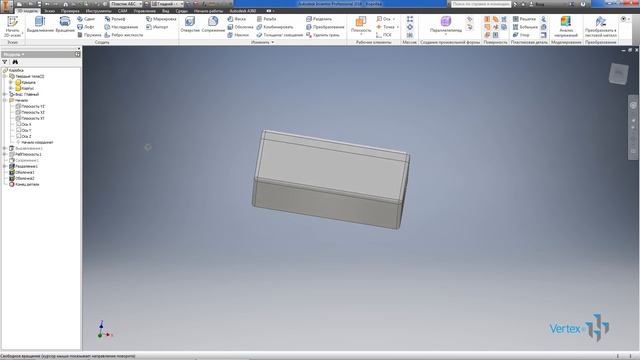Click the browser filter funnel icon
Screen dimensions: 640x360
tap(5, 62)
